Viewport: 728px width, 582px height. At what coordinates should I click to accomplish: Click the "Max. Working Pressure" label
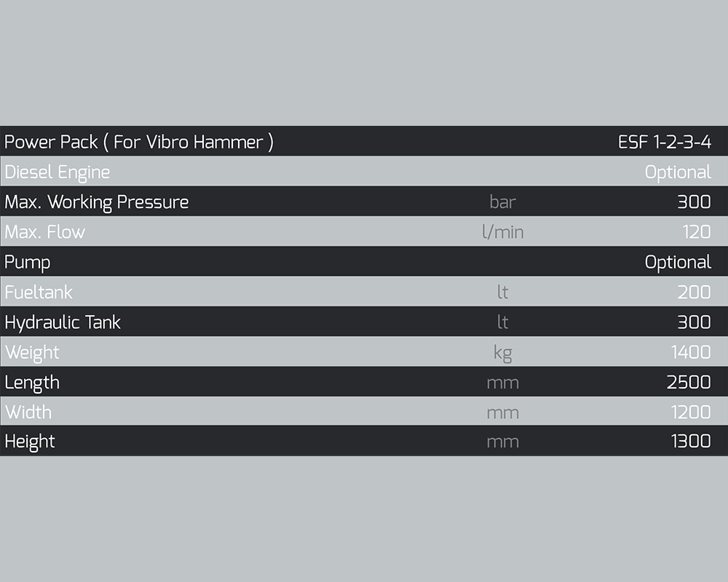(x=97, y=202)
